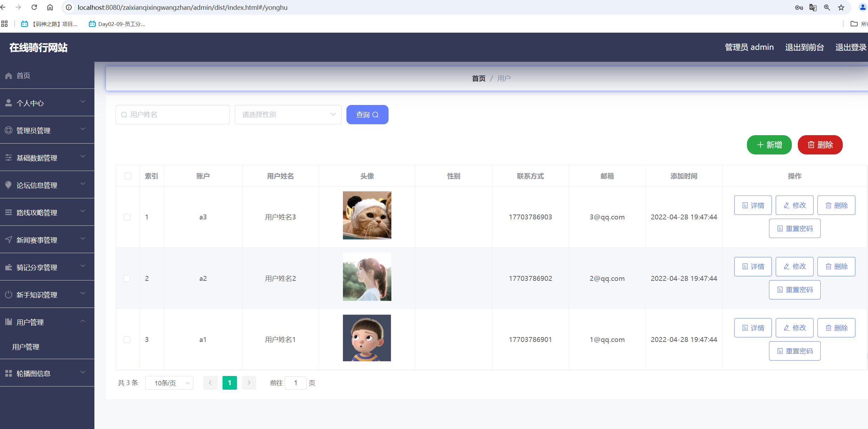Select pagination page 1
Image resolution: width=868 pixels, height=429 pixels.
pyautogui.click(x=230, y=383)
